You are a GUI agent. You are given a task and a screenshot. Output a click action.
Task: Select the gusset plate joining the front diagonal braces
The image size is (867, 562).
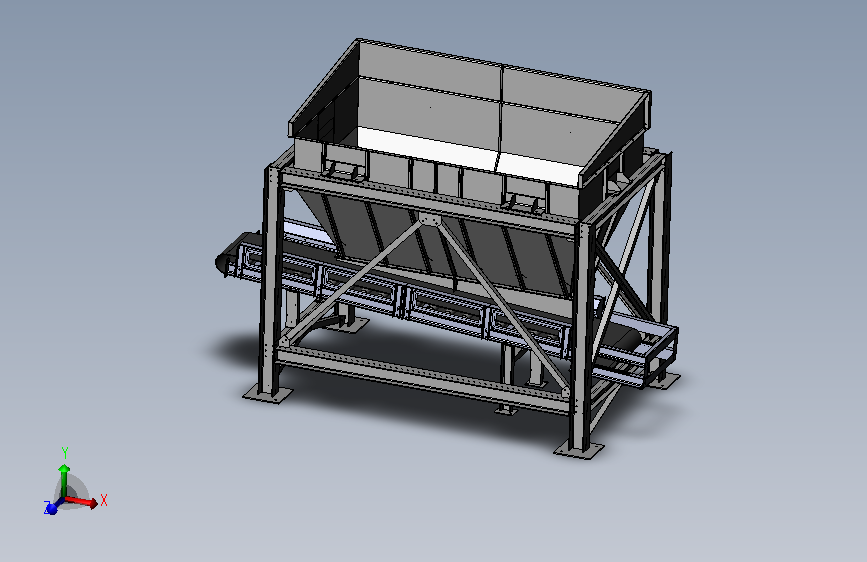pos(429,219)
